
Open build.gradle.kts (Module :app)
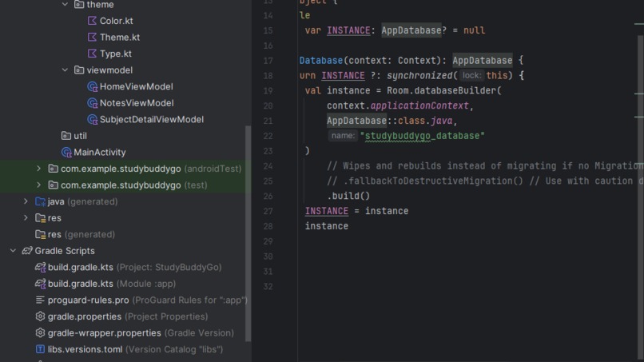coord(112,284)
